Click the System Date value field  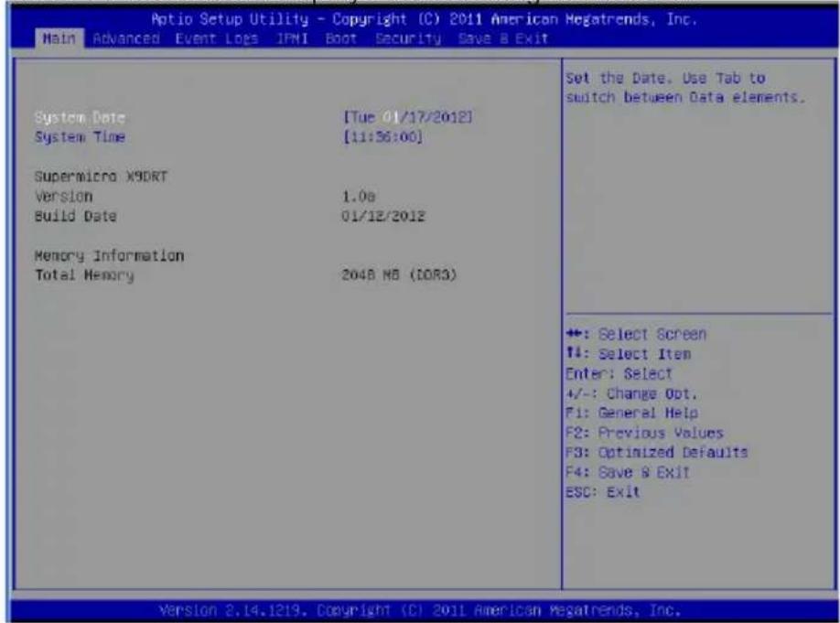[408, 117]
